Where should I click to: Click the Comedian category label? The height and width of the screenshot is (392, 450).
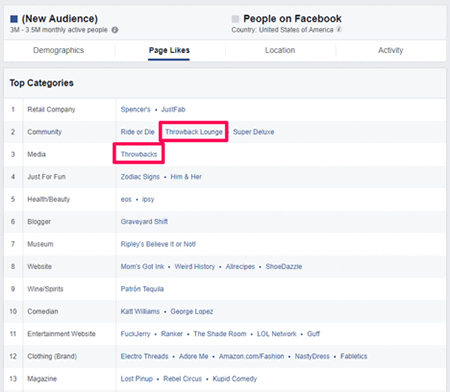(x=43, y=311)
